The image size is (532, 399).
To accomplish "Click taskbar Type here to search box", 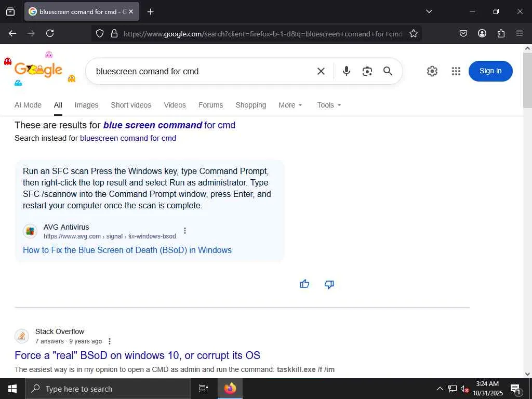I will (x=108, y=389).
